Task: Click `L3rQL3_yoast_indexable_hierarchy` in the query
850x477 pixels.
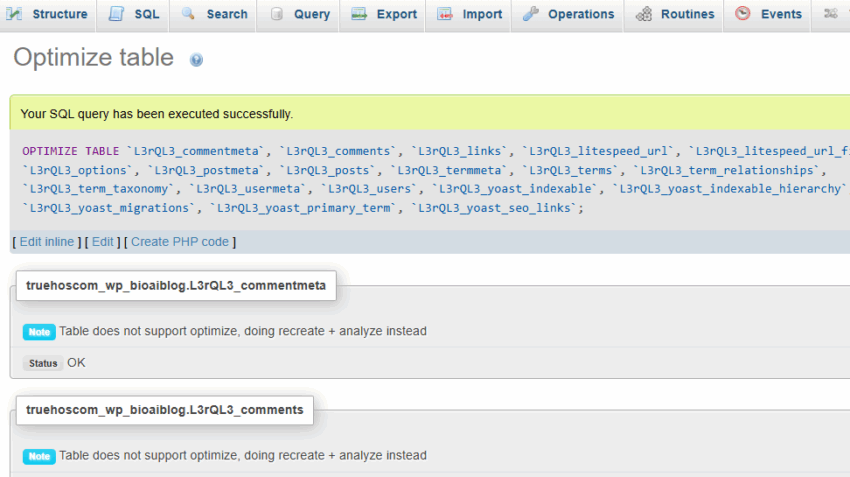Action: (730, 189)
